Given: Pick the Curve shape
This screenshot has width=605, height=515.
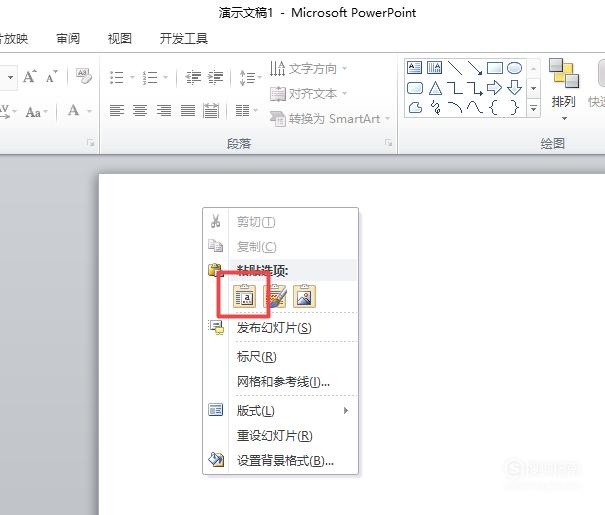Looking at the screenshot, I should [x=475, y=107].
